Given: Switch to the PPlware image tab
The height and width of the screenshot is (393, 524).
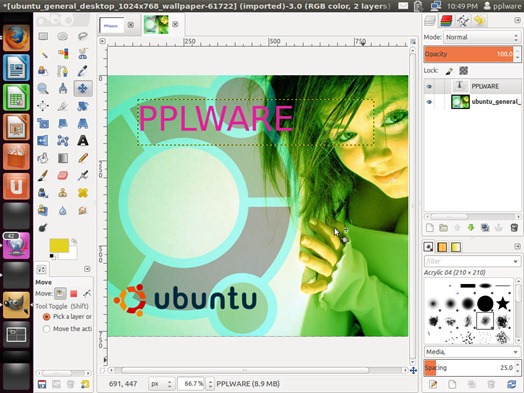Looking at the screenshot, I should (111, 25).
